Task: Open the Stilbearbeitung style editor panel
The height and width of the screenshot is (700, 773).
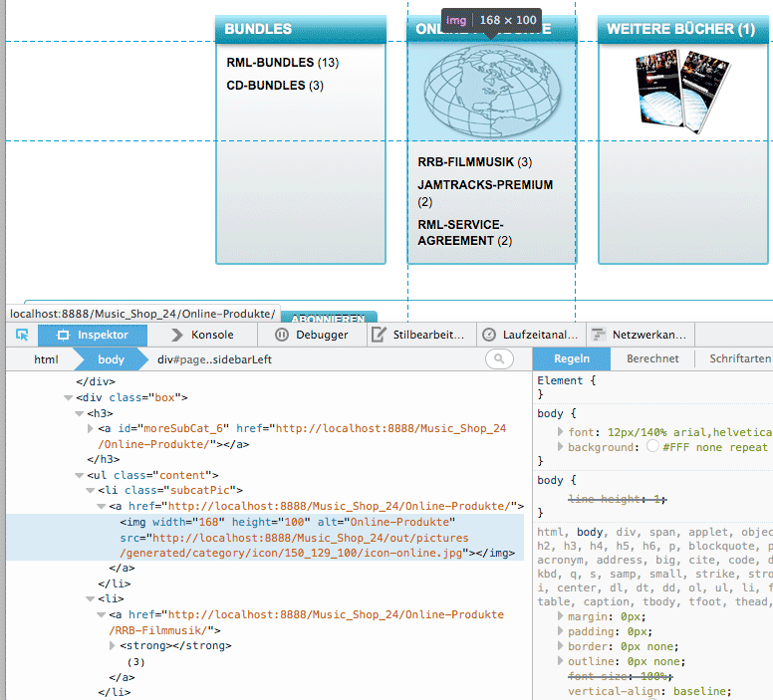Action: 418,336
